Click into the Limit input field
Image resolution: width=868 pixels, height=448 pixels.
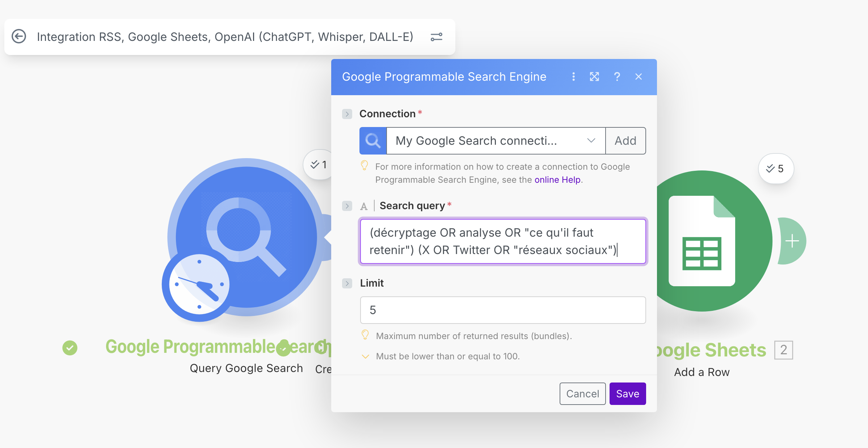tap(503, 310)
